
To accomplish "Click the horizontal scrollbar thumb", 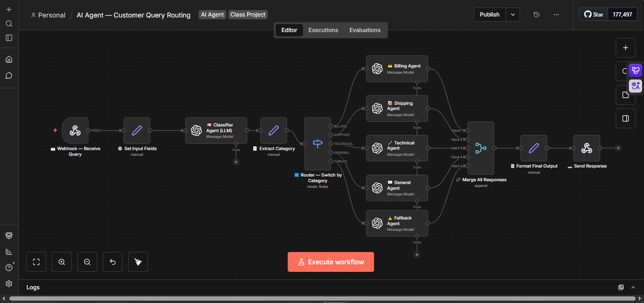I will point(322,299).
